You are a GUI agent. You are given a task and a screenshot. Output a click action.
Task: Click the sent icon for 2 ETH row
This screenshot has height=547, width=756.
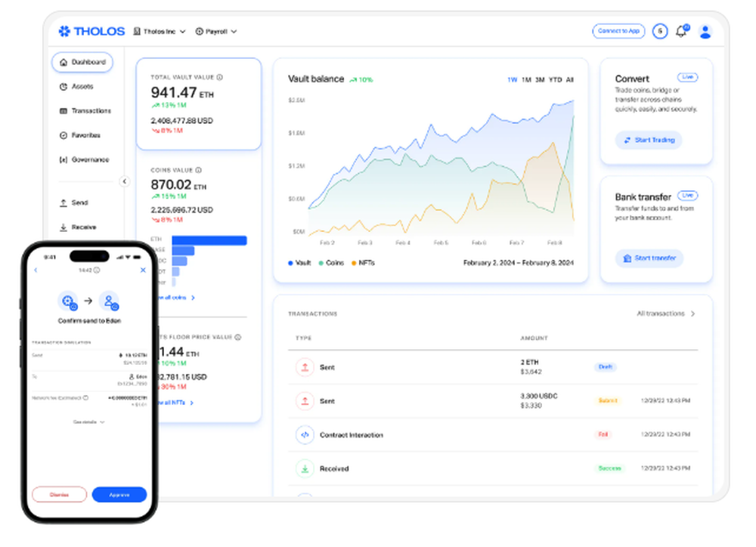coord(305,367)
